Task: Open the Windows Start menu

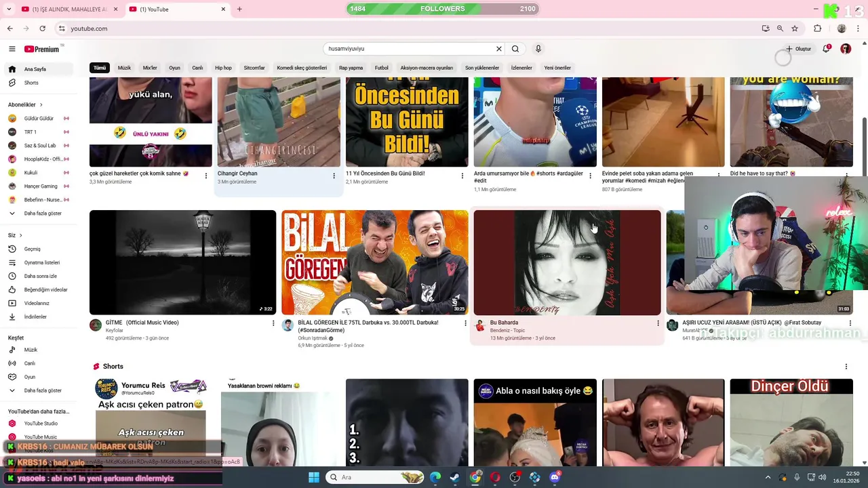Action: (314, 477)
